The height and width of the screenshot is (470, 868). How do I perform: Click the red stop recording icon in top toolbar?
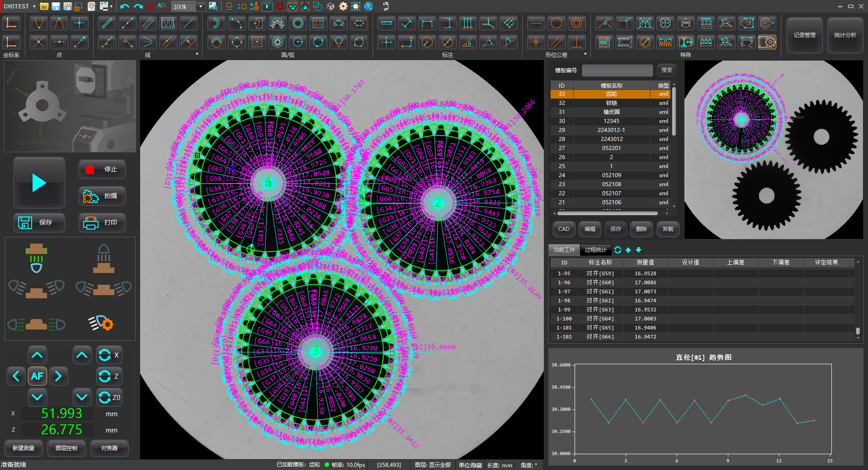coord(280,6)
